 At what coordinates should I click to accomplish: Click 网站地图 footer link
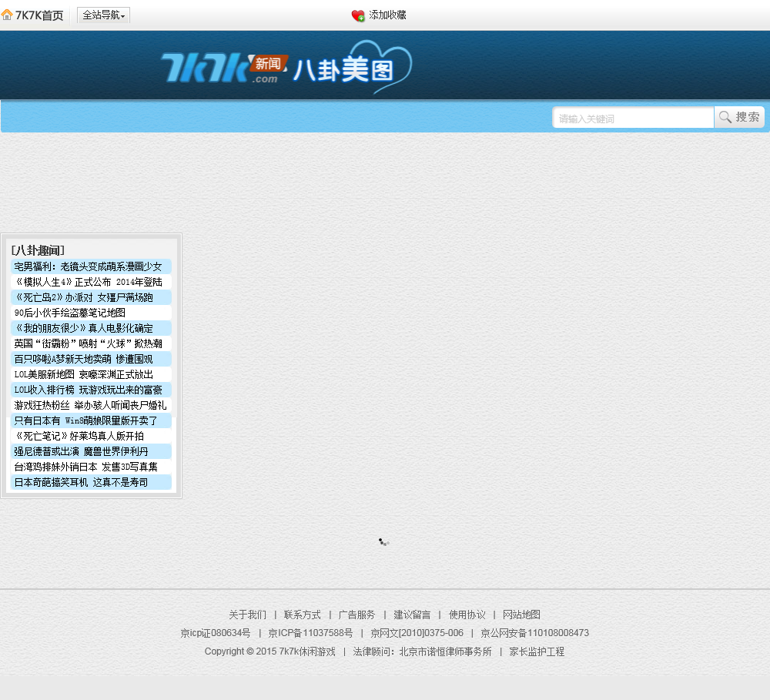(x=521, y=615)
